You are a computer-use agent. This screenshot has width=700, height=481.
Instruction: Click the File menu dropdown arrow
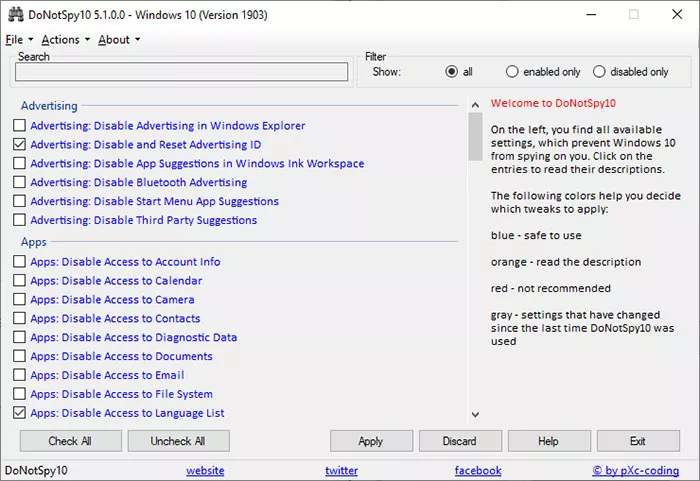click(x=30, y=40)
